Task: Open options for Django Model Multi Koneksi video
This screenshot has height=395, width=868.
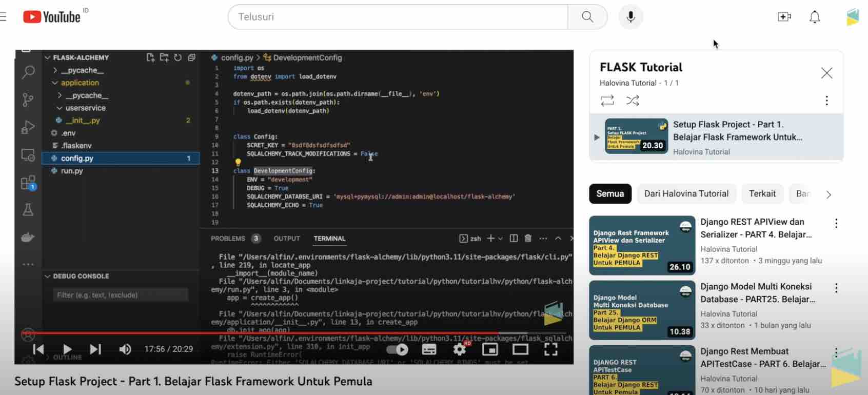Action: click(x=836, y=288)
